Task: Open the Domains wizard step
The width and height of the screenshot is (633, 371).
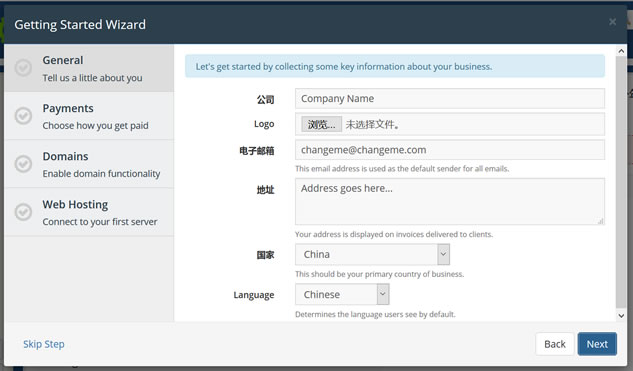Action: click(89, 164)
